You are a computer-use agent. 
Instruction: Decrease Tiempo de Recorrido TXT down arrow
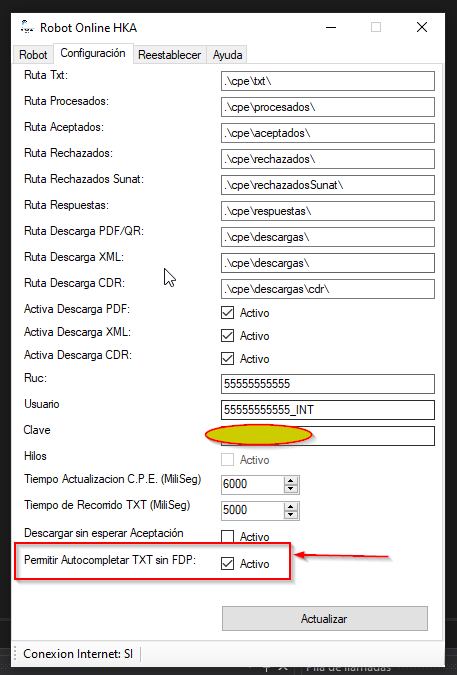[291, 514]
